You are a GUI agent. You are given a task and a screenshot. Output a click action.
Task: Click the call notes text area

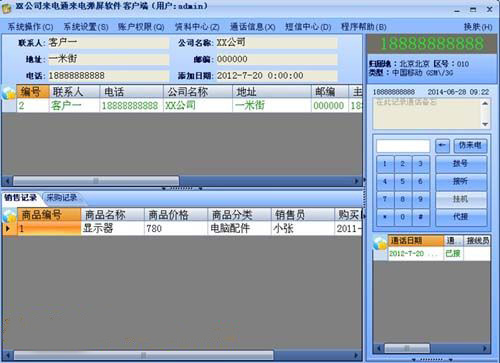pos(427,113)
